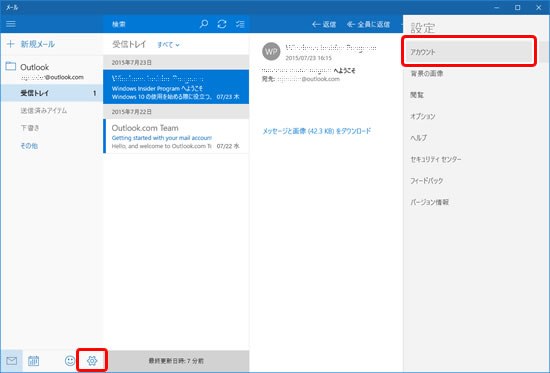Click the settings gear icon

coord(92,360)
